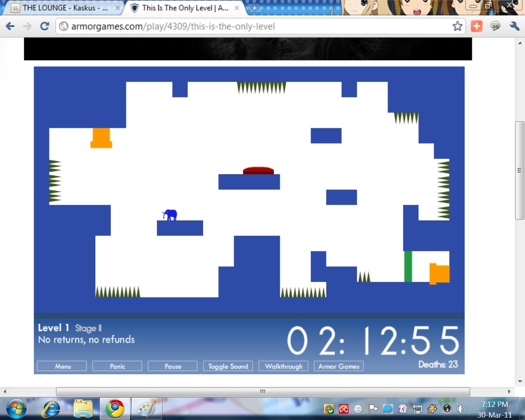Viewport: 525px width, 420px height.
Task: Open the Avira red umbrella tray icon
Action: click(344, 409)
